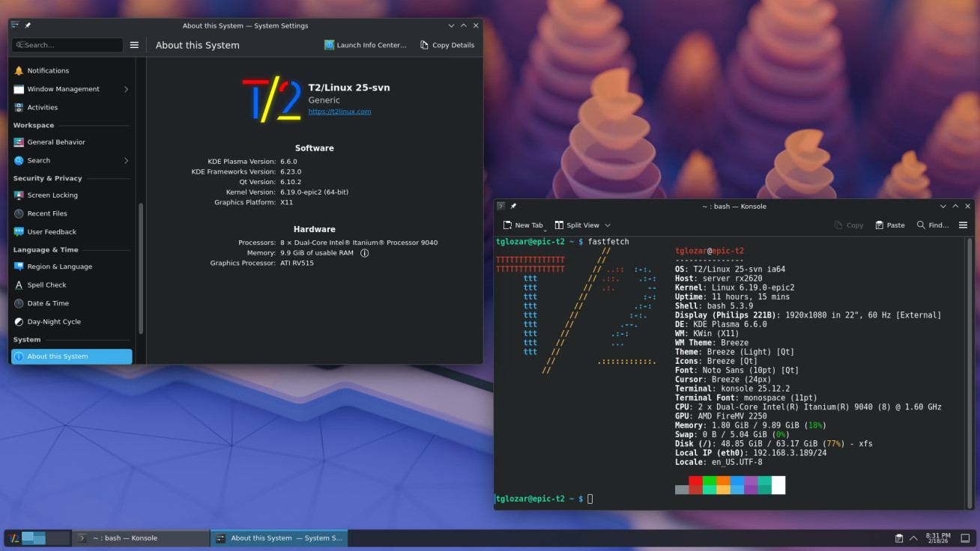Click the Display (Philips 221B) line
Viewport: 980px width, 551px height.
tap(808, 315)
